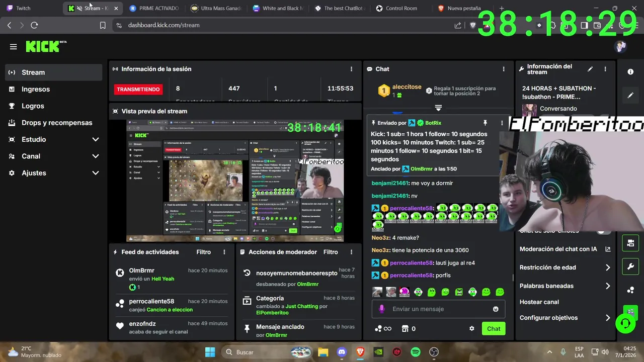Collapse the gift leaderboard with the chevron
644x362 pixels.
coord(438,108)
